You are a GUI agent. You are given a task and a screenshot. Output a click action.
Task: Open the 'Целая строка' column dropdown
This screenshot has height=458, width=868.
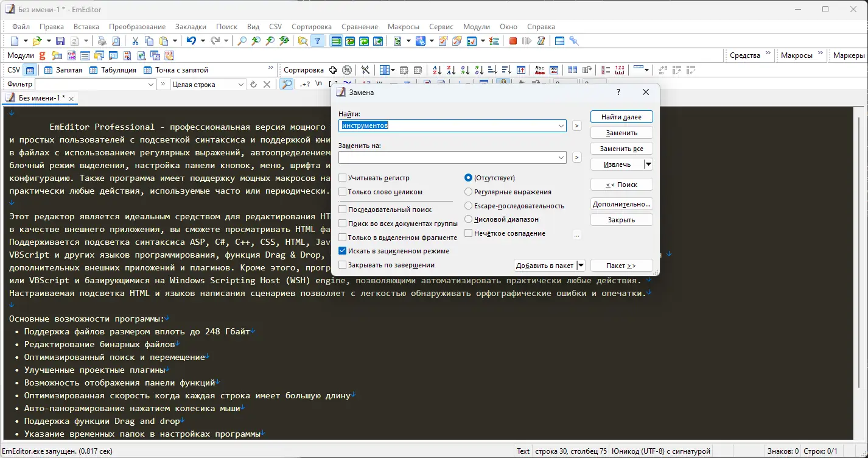coord(240,85)
